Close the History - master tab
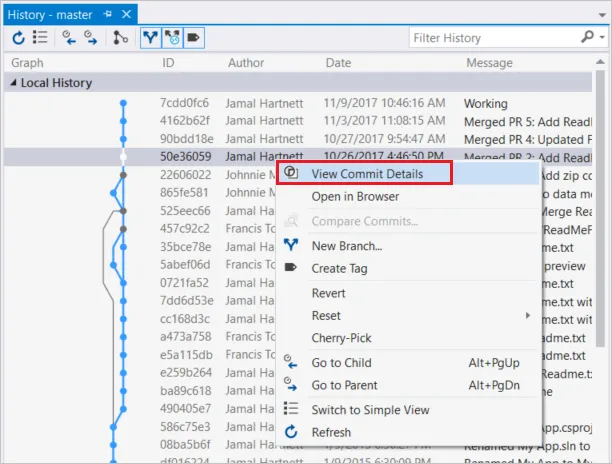Image resolution: width=612 pixels, height=464 pixels. 126,14
